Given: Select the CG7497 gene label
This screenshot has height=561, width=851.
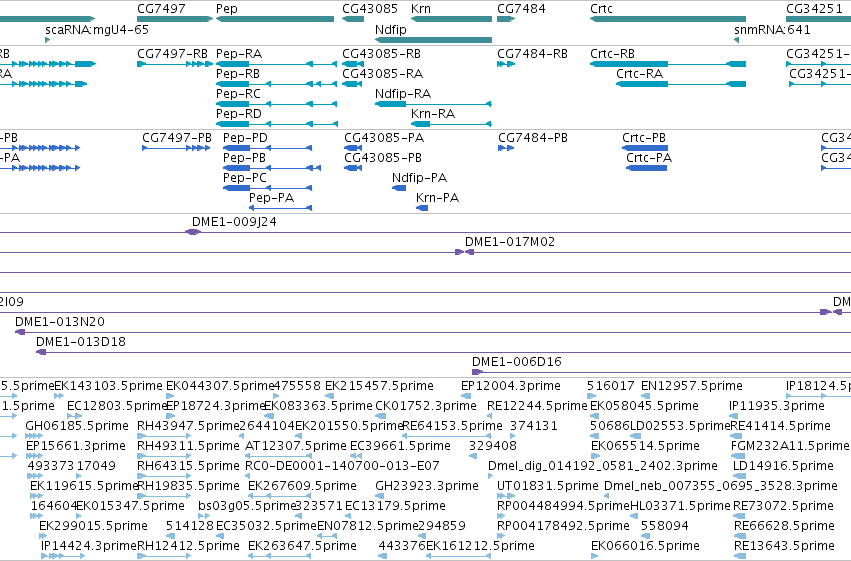Looking at the screenshot, I should point(161,9).
